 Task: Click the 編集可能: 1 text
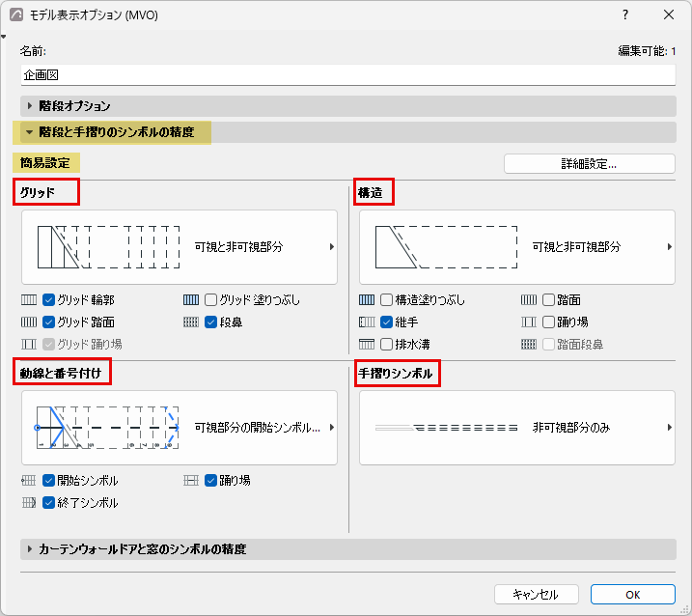647,51
